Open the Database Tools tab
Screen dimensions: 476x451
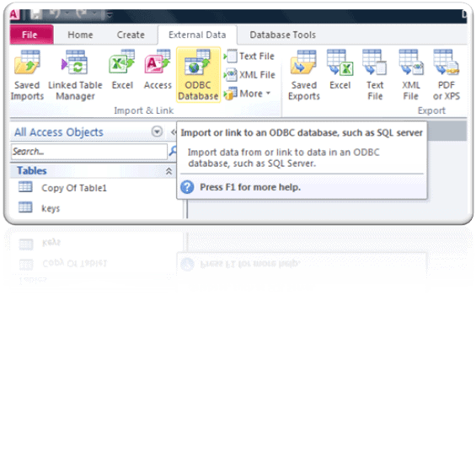[x=282, y=35]
